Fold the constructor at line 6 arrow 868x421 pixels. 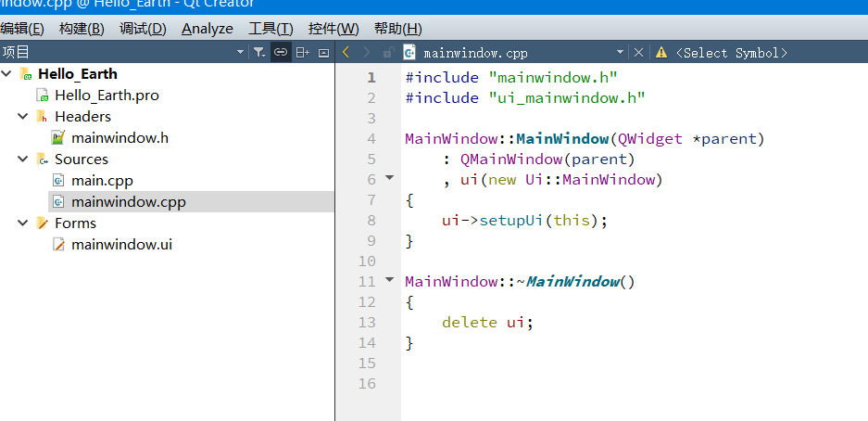pyautogui.click(x=389, y=178)
